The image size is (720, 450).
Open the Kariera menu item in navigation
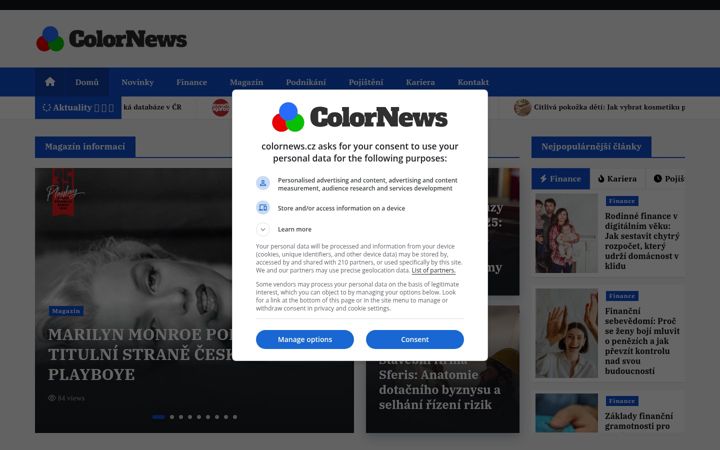tap(420, 82)
